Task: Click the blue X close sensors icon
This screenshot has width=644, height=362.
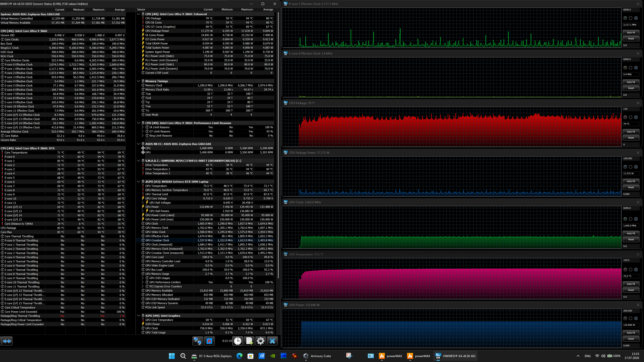Action: pos(272,341)
